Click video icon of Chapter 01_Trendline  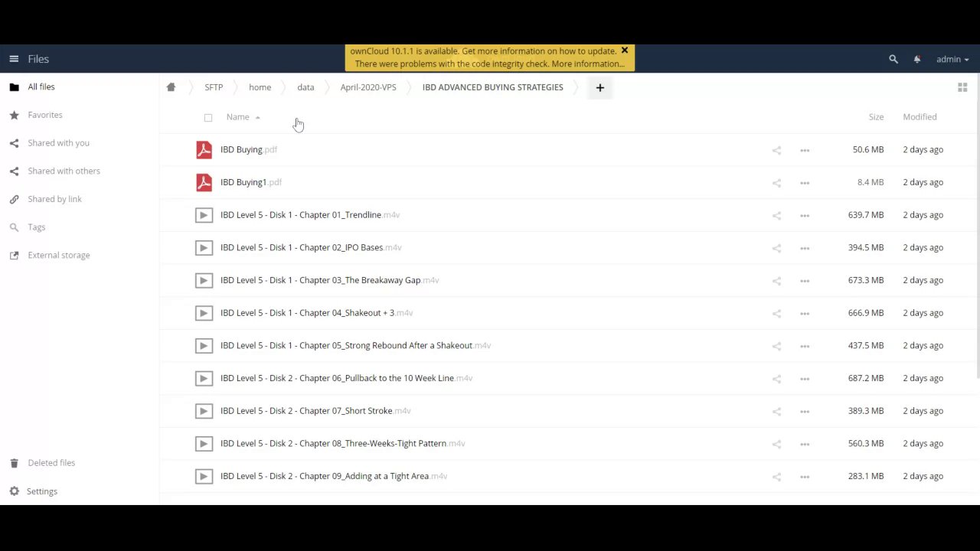click(204, 215)
